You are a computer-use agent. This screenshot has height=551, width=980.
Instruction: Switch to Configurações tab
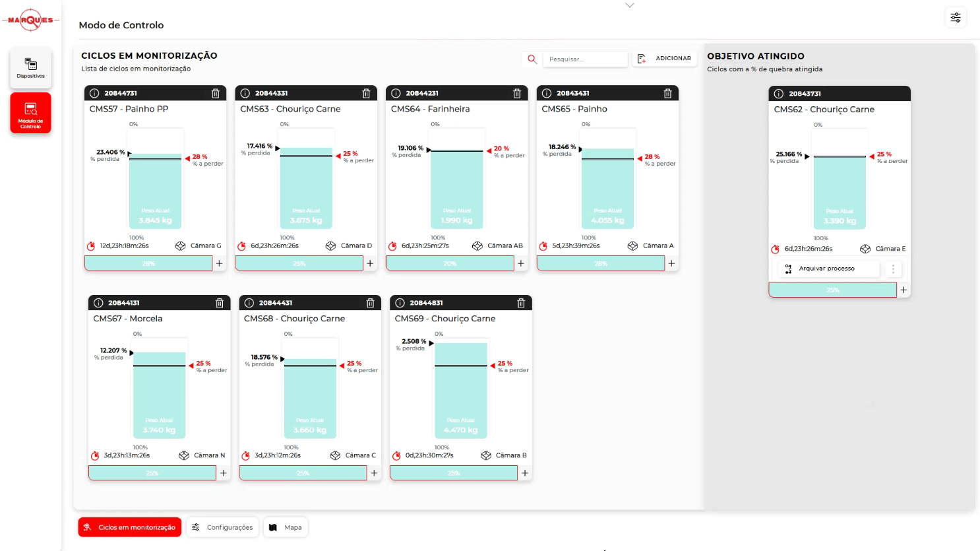[223, 527]
